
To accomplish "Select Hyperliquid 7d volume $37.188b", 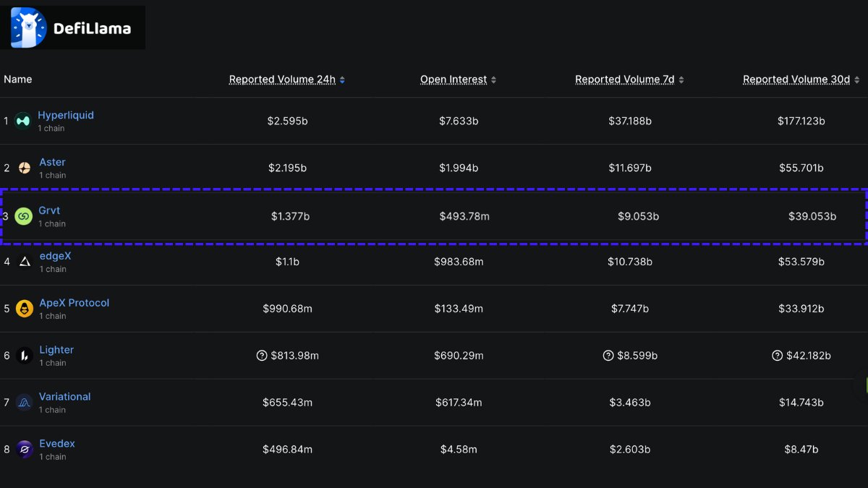I will [x=630, y=121].
